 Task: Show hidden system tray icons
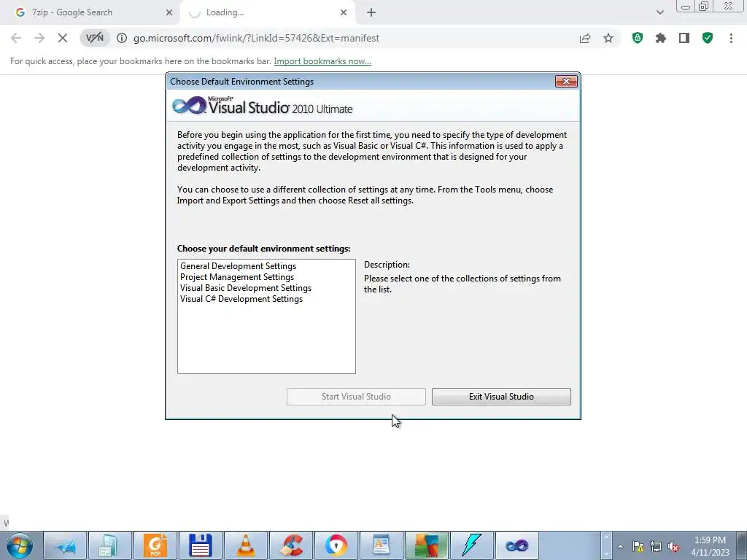pos(620,546)
